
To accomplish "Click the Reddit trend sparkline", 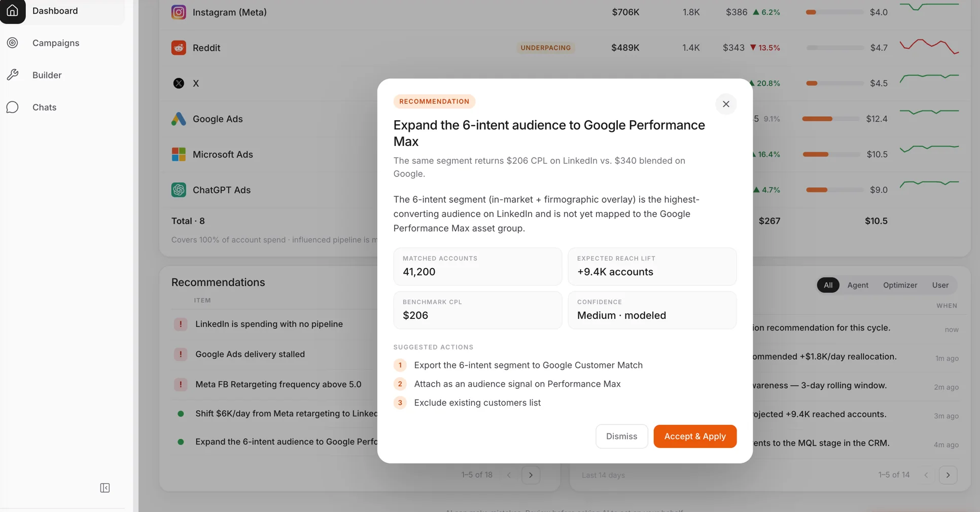I will [929, 46].
